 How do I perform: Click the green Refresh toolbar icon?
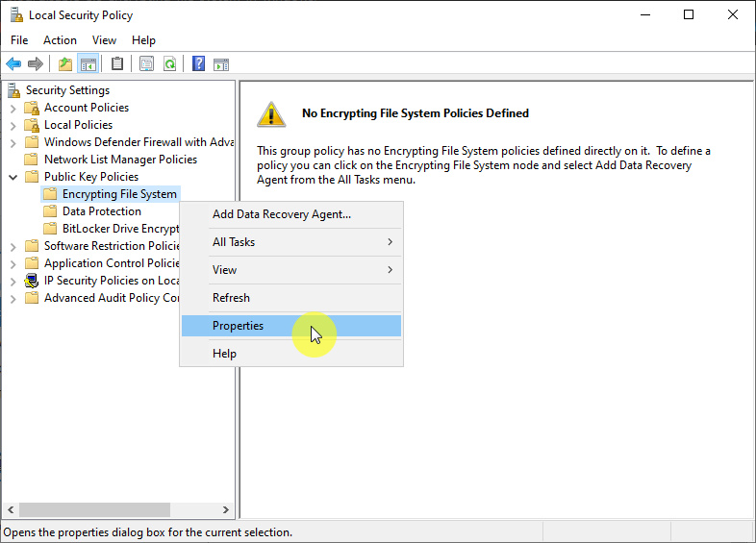click(169, 64)
